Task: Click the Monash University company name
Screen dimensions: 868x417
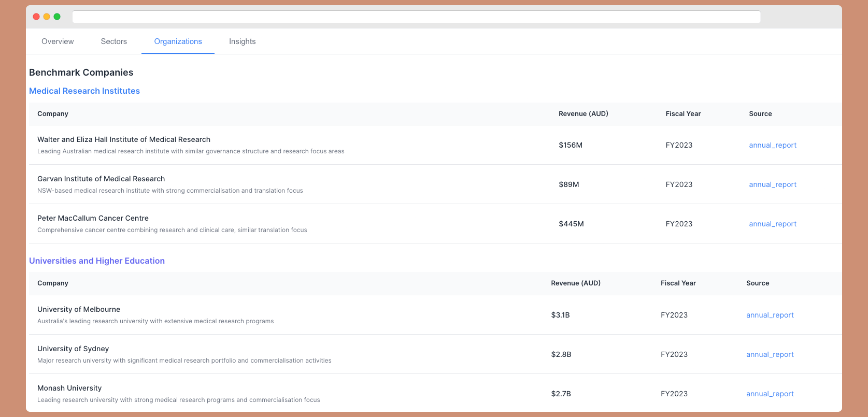Action: tap(69, 388)
